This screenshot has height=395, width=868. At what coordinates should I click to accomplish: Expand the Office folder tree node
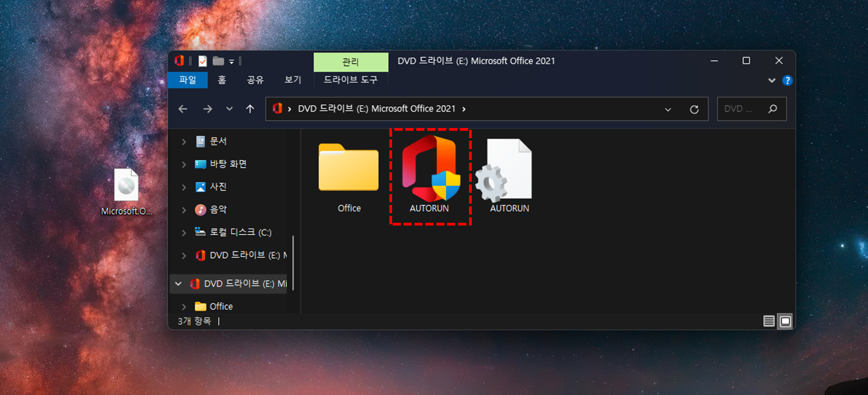184,307
